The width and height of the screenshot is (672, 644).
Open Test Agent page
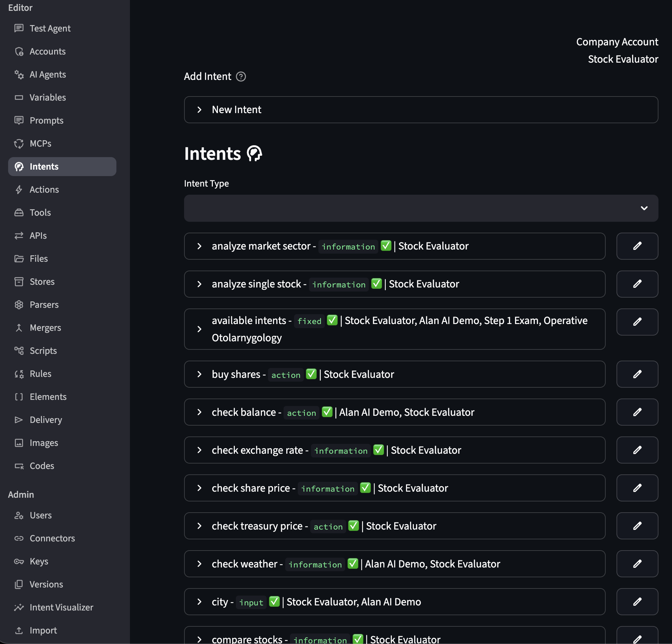coord(50,28)
